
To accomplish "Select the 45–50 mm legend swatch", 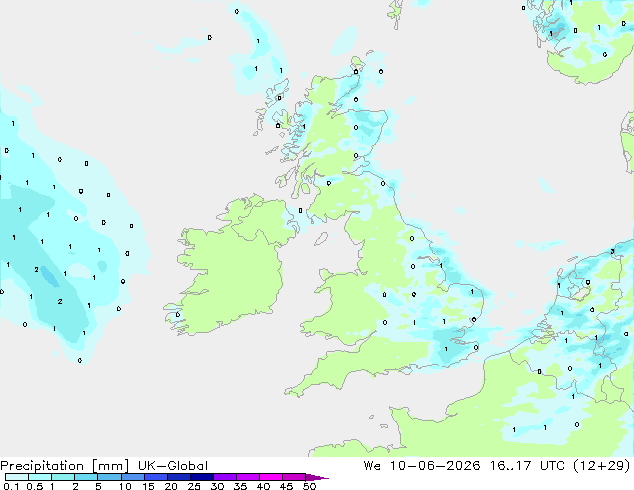I will pos(294,477).
